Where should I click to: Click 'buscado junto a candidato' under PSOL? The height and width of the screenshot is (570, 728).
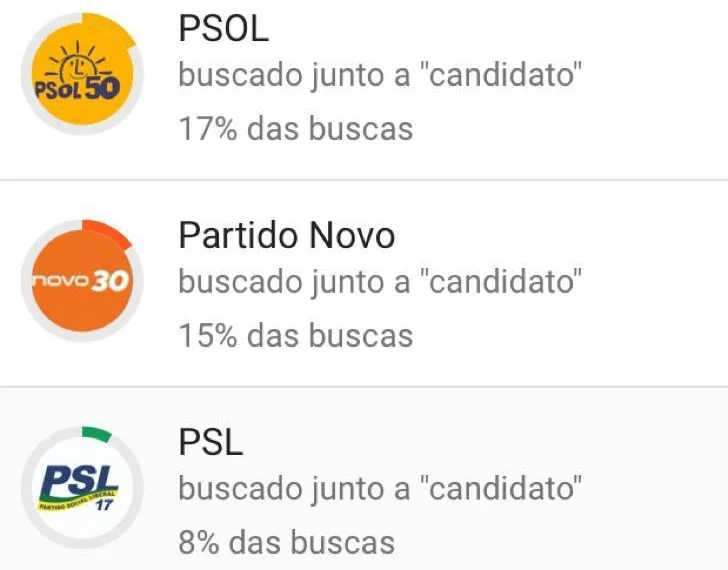click(x=380, y=75)
